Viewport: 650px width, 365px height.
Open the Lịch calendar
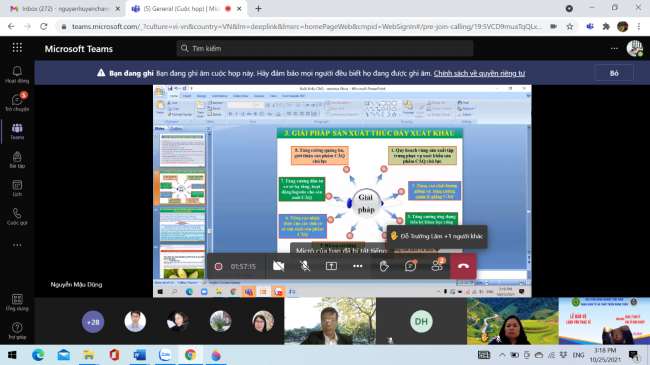(x=17, y=188)
